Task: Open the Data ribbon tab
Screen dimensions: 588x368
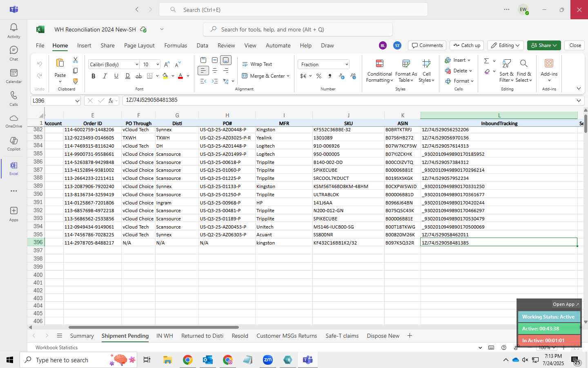Action: (x=202, y=45)
